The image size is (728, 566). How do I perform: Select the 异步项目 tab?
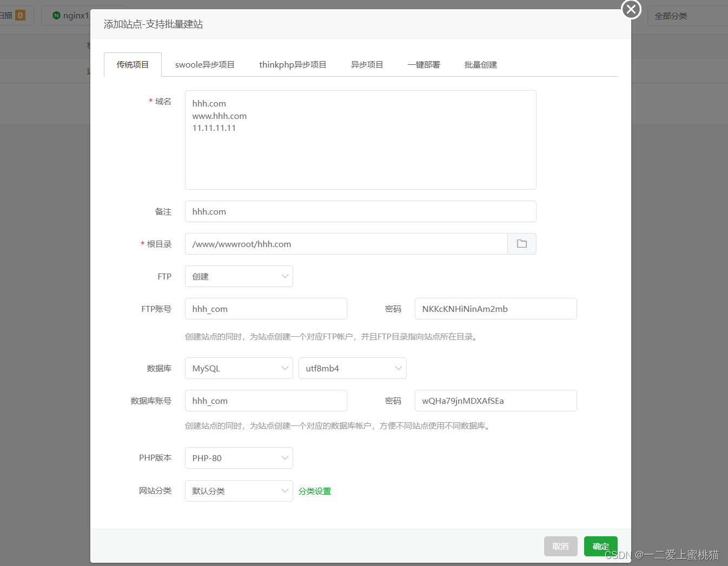pos(367,65)
